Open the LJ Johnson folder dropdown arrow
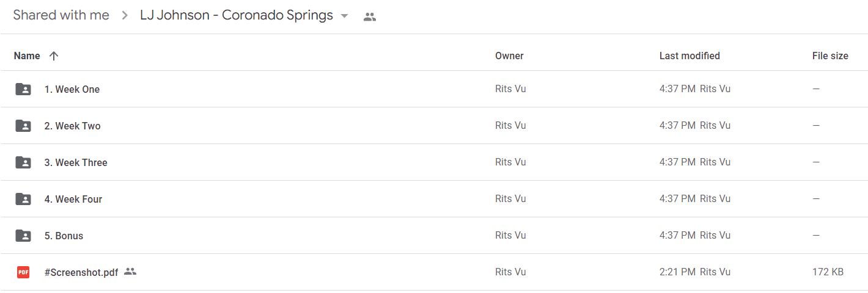The height and width of the screenshot is (293, 868). [x=344, y=16]
